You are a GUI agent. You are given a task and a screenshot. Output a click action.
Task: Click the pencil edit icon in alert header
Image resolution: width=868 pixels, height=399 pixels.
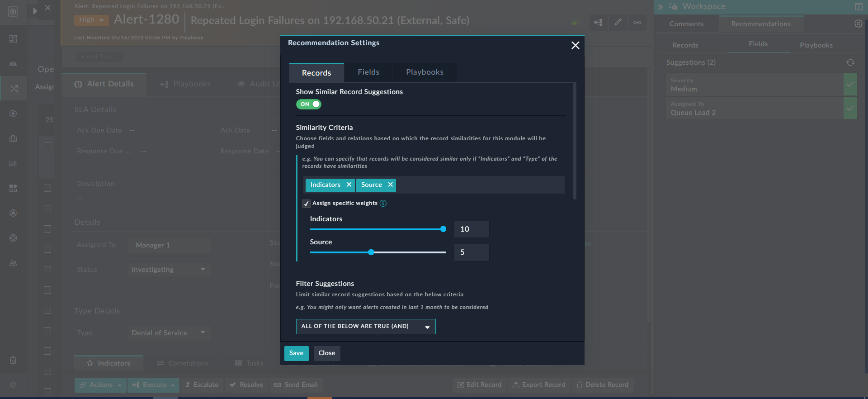click(618, 22)
